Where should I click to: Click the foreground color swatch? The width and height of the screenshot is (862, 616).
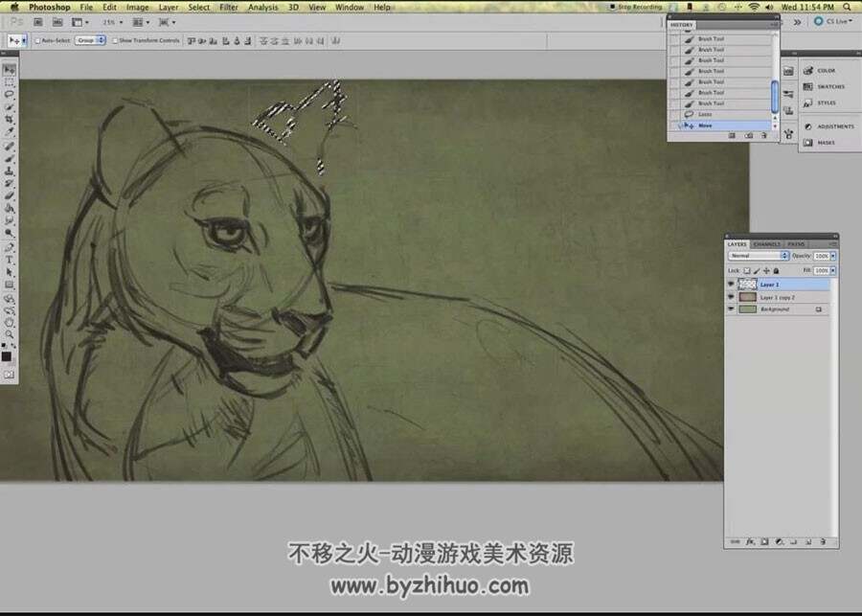6,356
